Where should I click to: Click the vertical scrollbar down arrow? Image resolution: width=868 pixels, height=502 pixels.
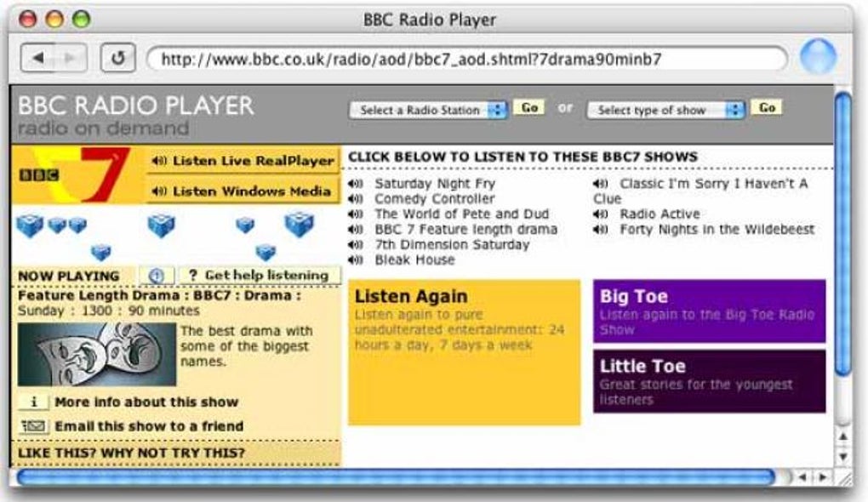[x=843, y=457]
